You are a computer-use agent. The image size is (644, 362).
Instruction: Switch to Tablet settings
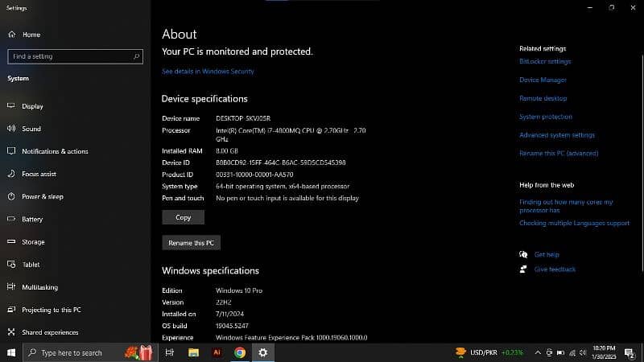click(x=31, y=265)
